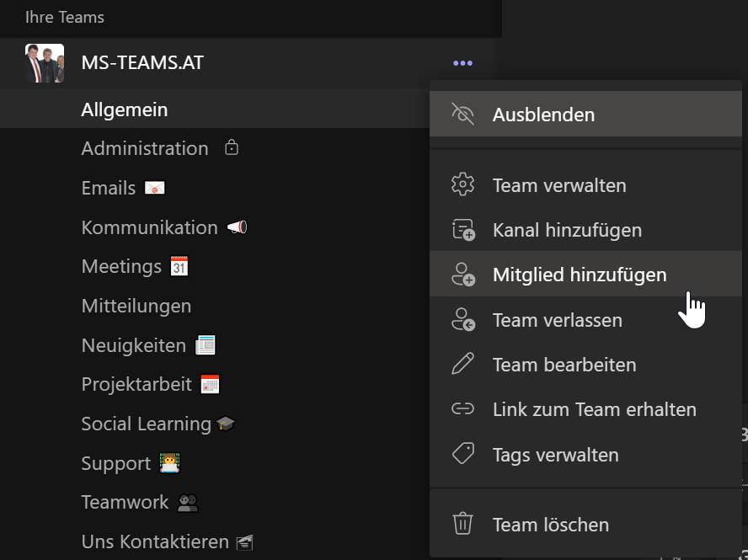This screenshot has width=748, height=560.
Task: Select Kanal hinzufügen in the menu
Action: pyautogui.click(x=585, y=230)
